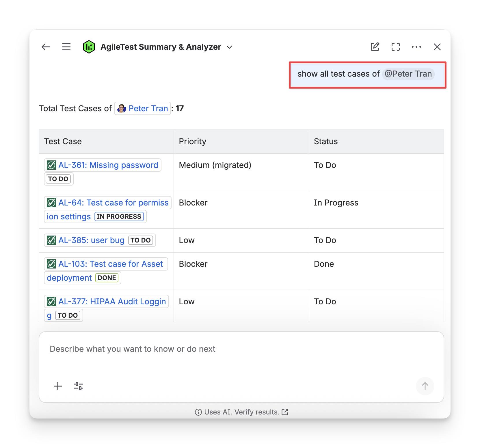Click the Peter Tran user mention chip
This screenshot has width=480, height=448.
coord(143,108)
